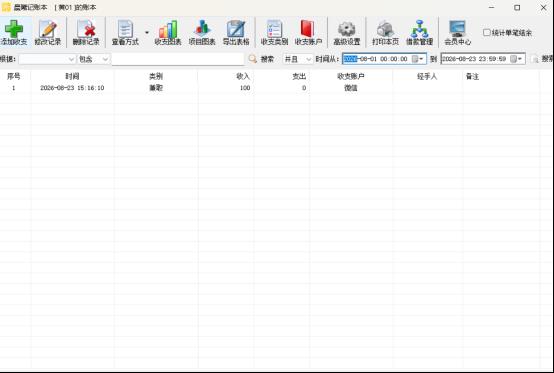Click the green plus 添加收支 icon
Image resolution: width=554 pixels, height=373 pixels.
click(14, 29)
